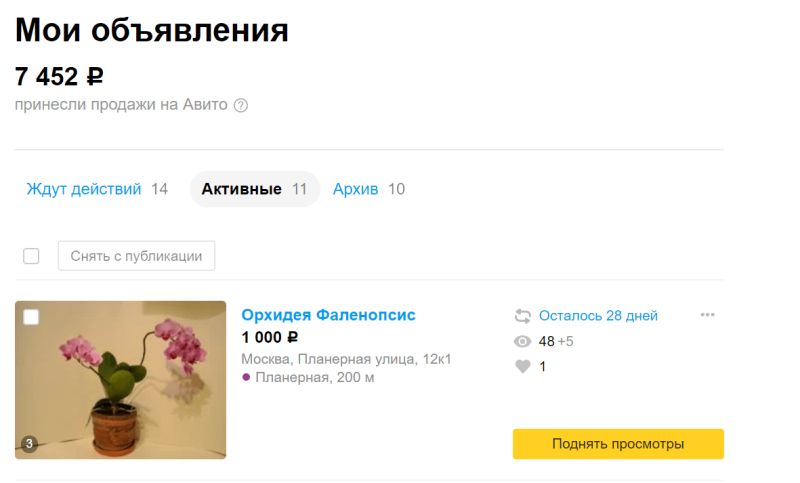Open the Орхидея Фаленопсис listing link
The image size is (800, 483).
[328, 315]
